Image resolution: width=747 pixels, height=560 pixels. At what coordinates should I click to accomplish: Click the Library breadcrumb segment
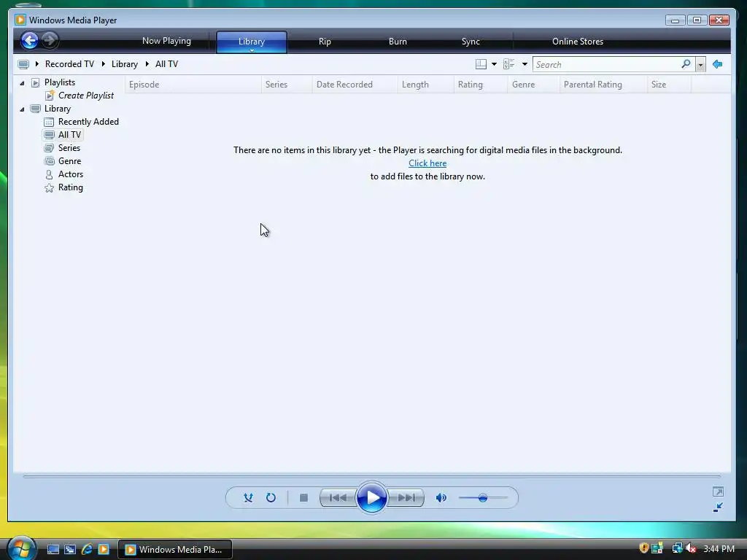[125, 64]
